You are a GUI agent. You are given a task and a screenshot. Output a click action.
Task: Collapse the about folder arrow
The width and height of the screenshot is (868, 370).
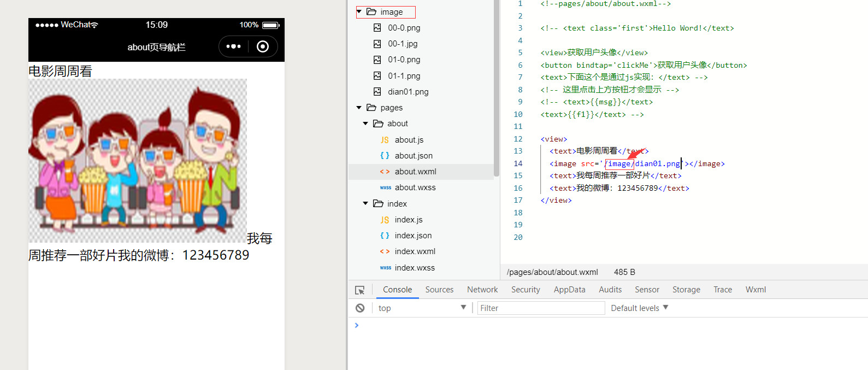point(365,124)
